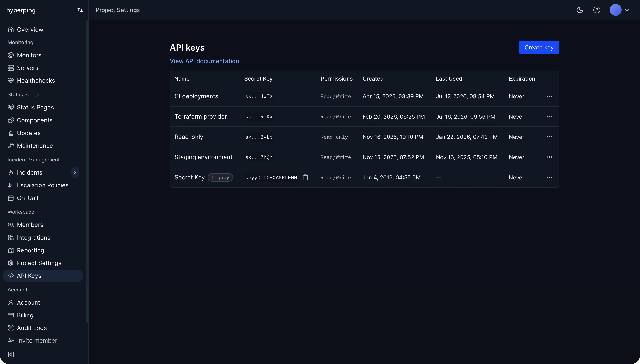The image size is (640, 364).
Task: Click the Integrations blocks icon
Action: coord(11,238)
